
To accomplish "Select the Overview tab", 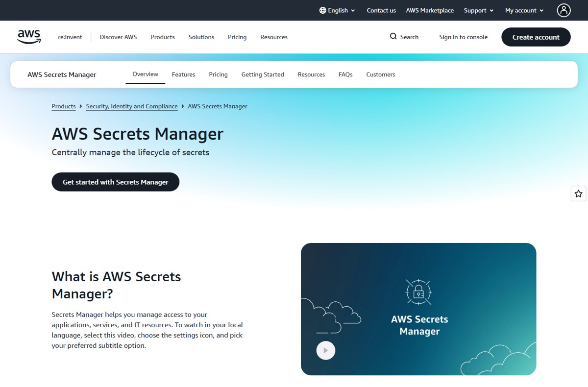I will [x=146, y=74].
